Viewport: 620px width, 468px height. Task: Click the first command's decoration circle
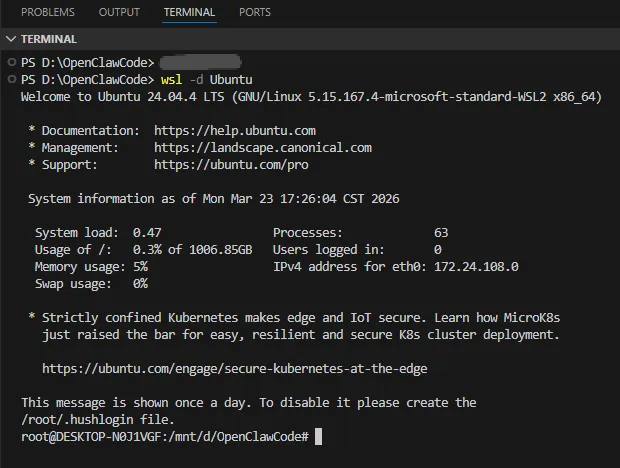coord(11,62)
